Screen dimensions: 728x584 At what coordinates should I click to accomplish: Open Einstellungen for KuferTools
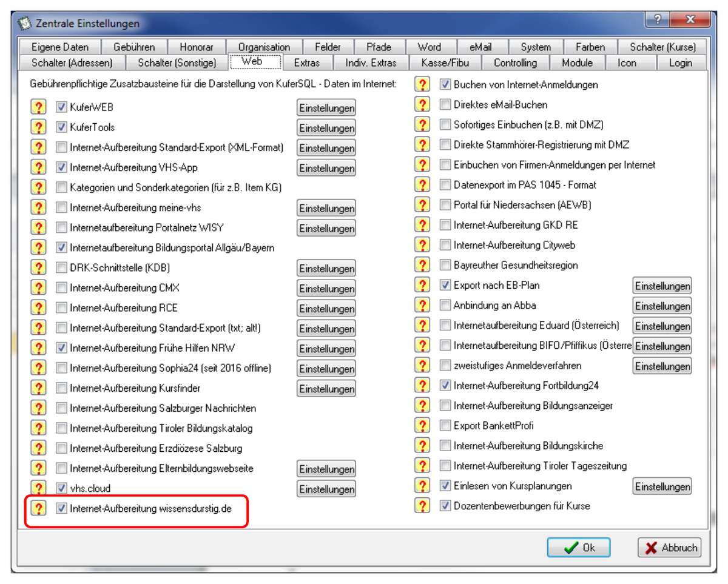coord(326,128)
